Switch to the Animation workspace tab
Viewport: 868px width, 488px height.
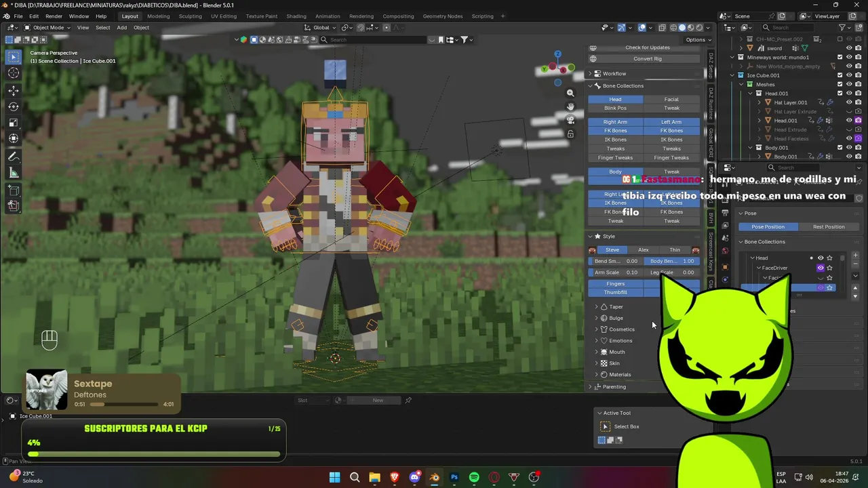tap(328, 16)
